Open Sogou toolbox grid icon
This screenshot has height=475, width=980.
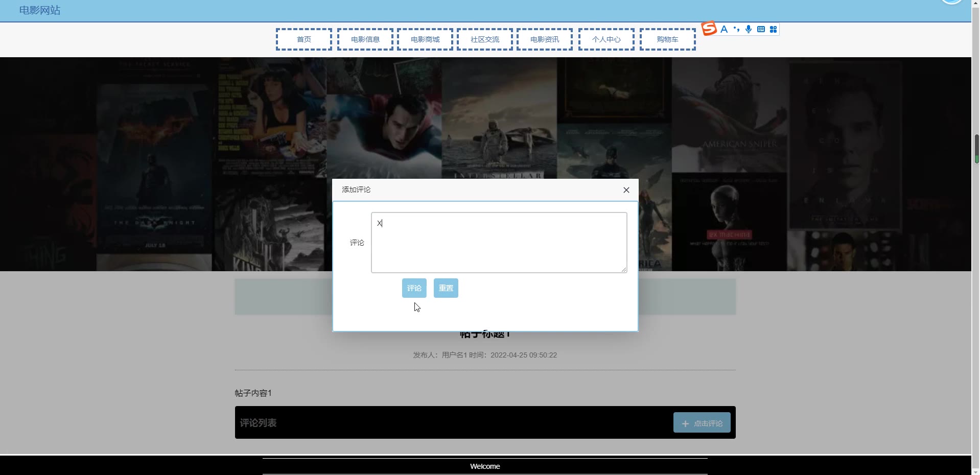773,29
